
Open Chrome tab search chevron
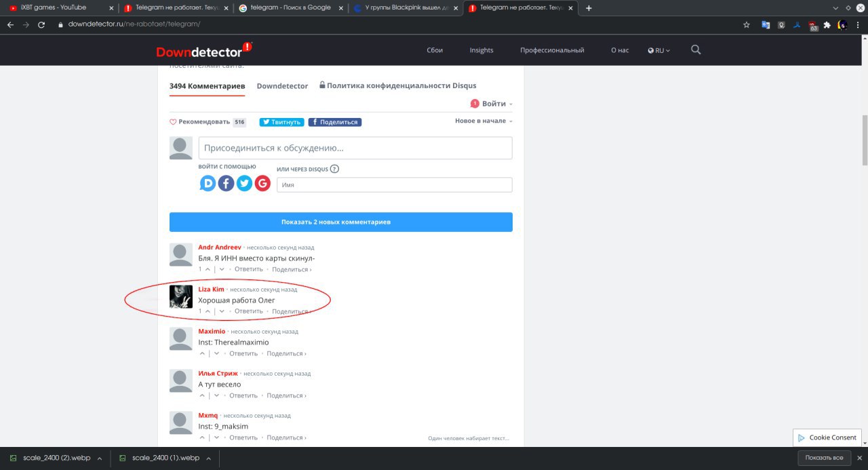tap(835, 8)
